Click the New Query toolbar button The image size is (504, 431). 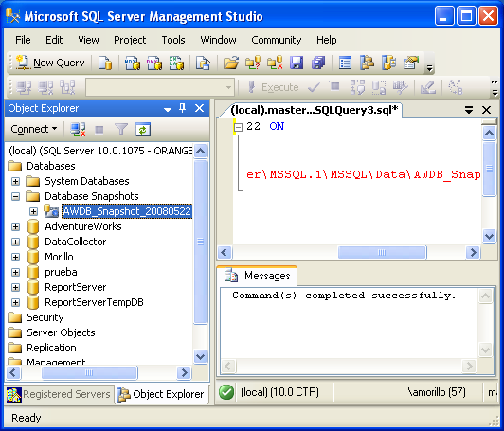[51, 63]
